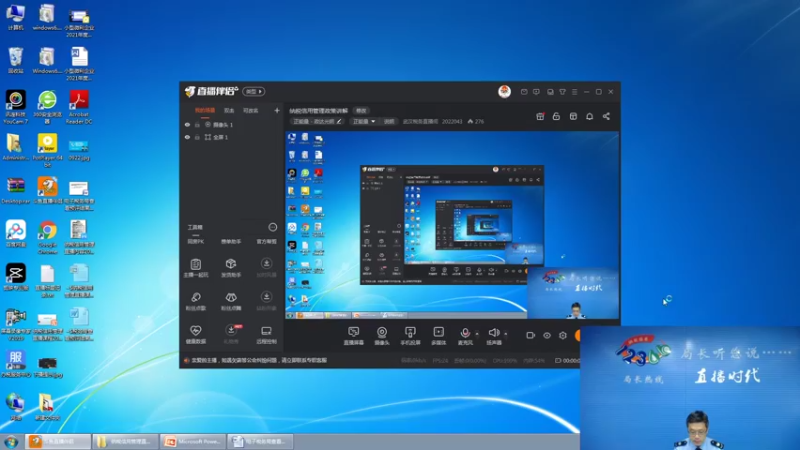Click the mini-window icon in title bar
This screenshot has width=800, height=450.
550,92
